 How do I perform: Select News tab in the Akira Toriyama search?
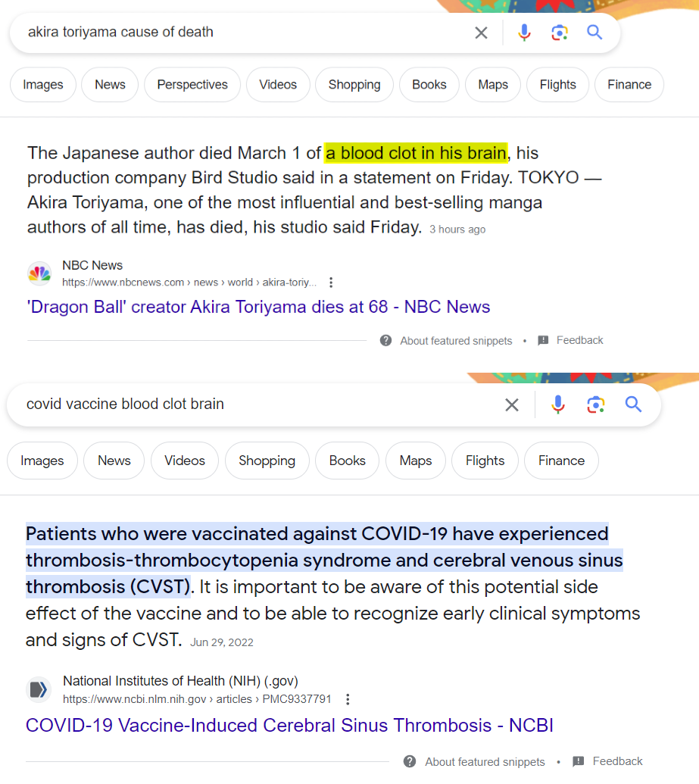point(110,85)
